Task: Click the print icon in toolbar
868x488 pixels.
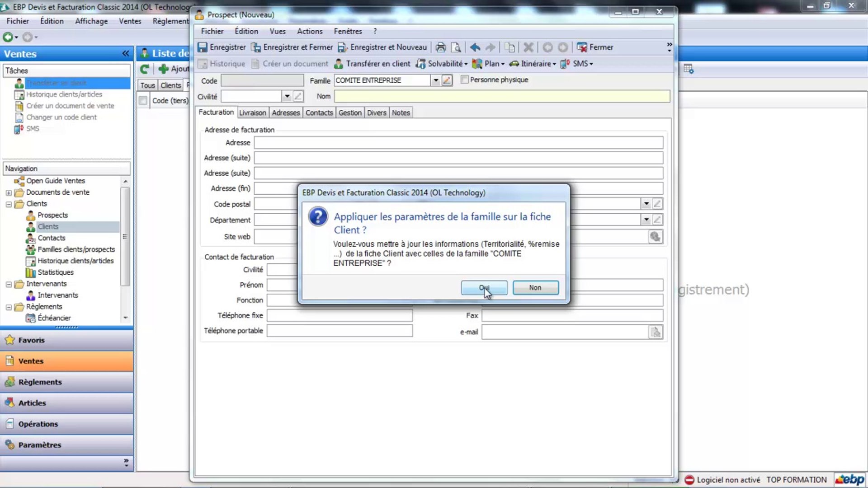Action: point(440,47)
